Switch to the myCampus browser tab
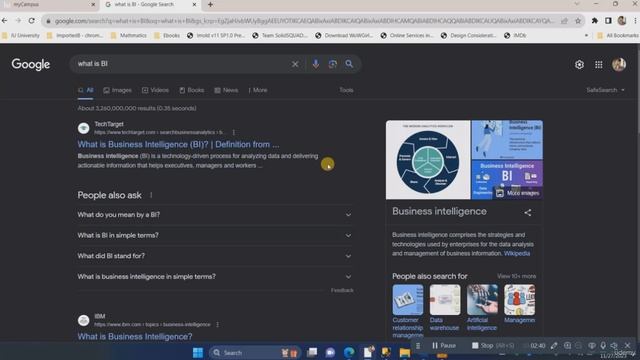This screenshot has height=360, width=640. (49, 4)
